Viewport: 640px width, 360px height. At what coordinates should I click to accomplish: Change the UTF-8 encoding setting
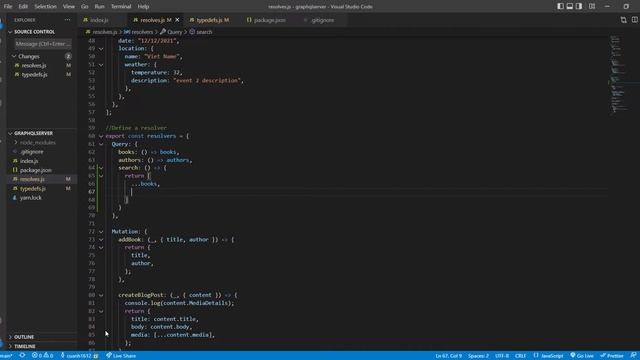[x=502, y=356]
